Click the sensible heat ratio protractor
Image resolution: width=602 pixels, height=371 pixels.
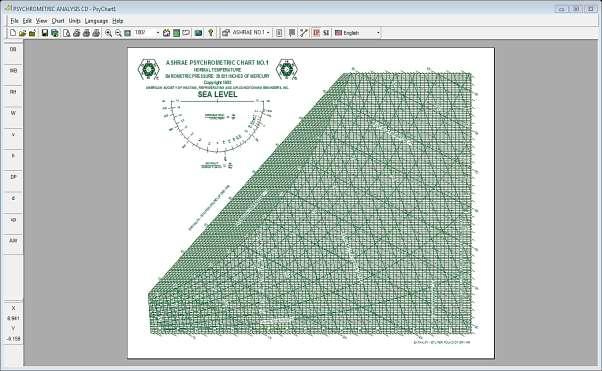[217, 127]
